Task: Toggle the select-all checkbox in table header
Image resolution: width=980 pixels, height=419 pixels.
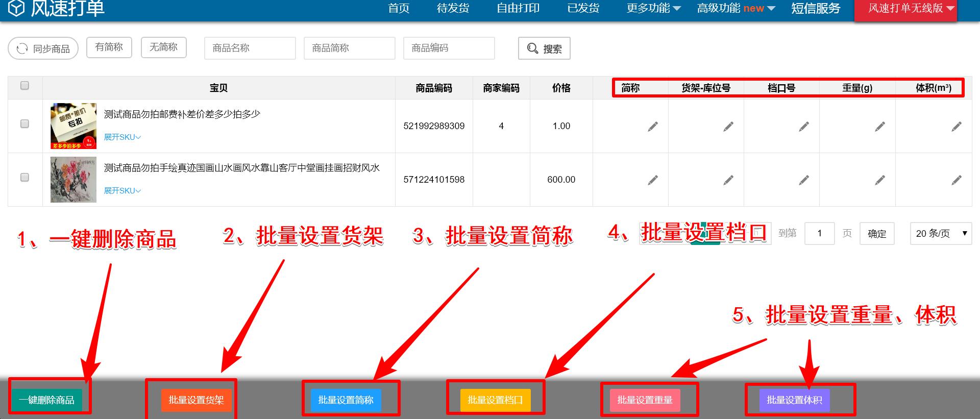Action: (x=24, y=86)
